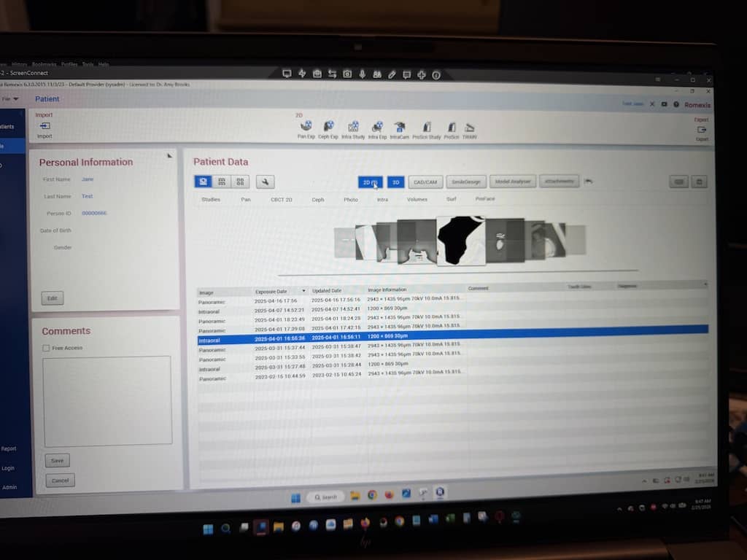The height and width of the screenshot is (560, 747).
Task: Click the Import icon
Action: click(x=44, y=126)
